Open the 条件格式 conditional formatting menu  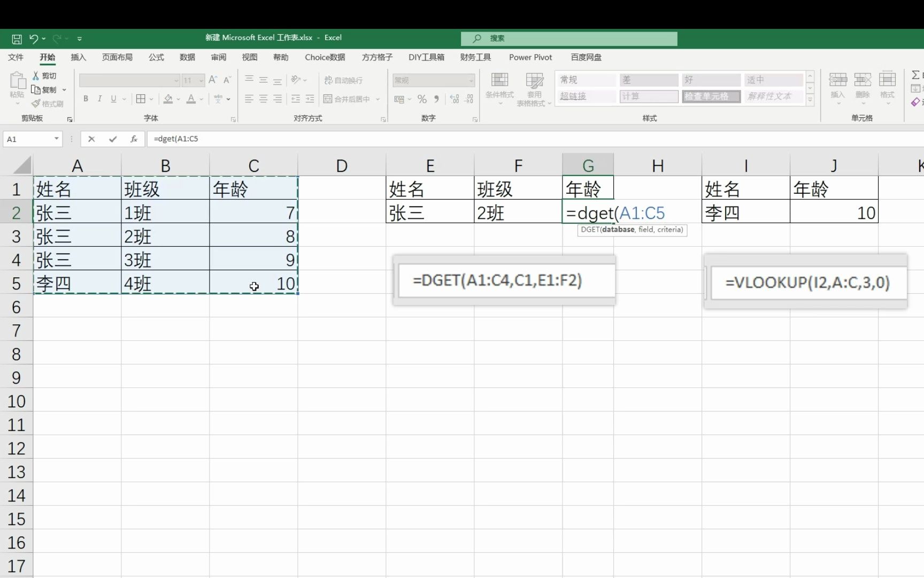click(500, 88)
